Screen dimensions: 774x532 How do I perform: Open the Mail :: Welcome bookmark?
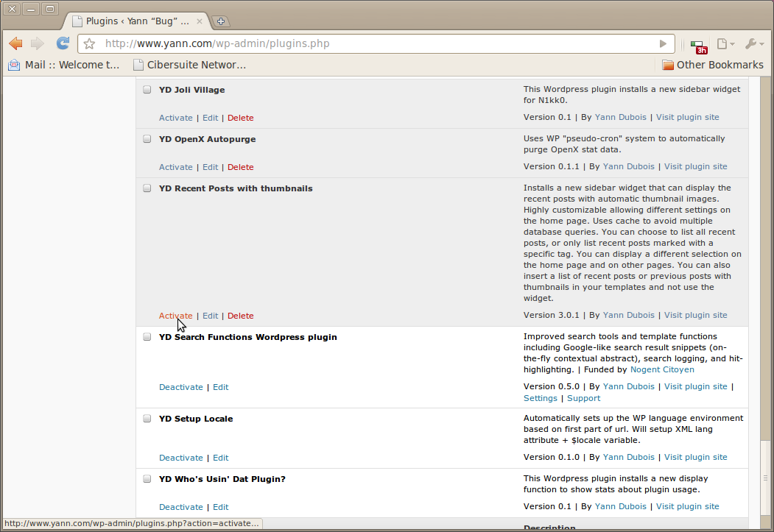click(64, 65)
